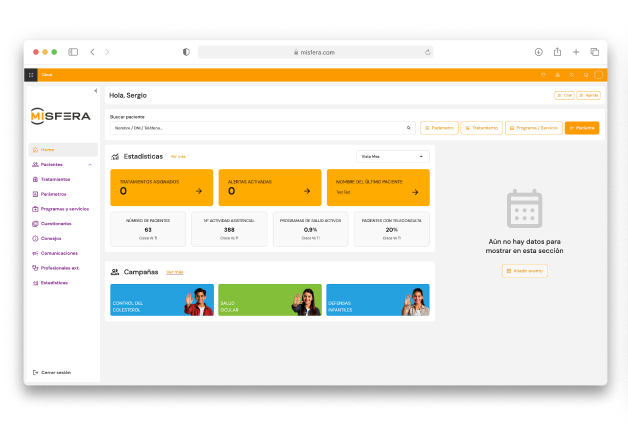Image resolution: width=628 pixels, height=446 pixels.
Task: Toggle the Safari sidebar panel
Action: [x=73, y=52]
